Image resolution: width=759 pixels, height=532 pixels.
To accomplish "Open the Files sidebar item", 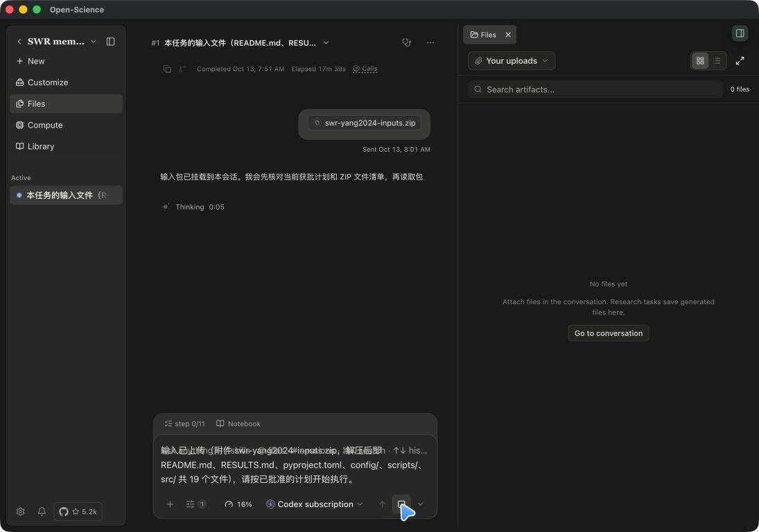I will tap(66, 103).
